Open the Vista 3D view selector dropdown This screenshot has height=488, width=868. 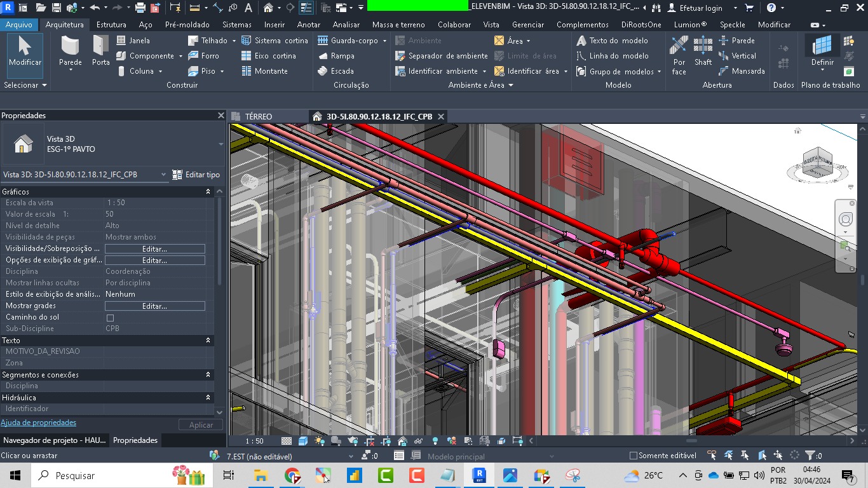point(163,175)
